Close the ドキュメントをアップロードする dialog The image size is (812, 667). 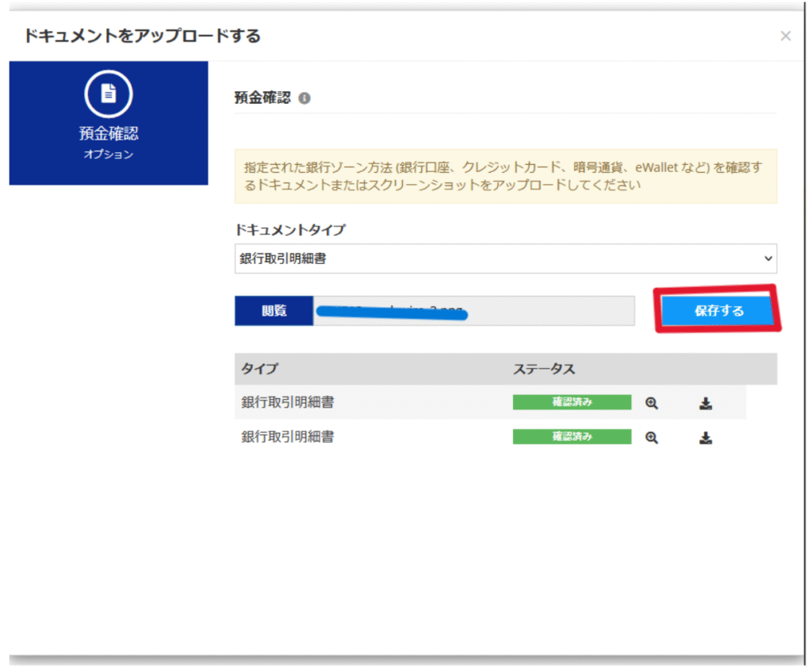point(785,36)
